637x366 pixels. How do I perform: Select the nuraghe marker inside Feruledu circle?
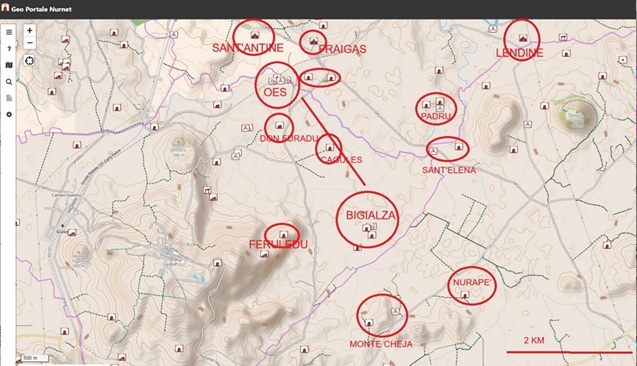(x=284, y=234)
